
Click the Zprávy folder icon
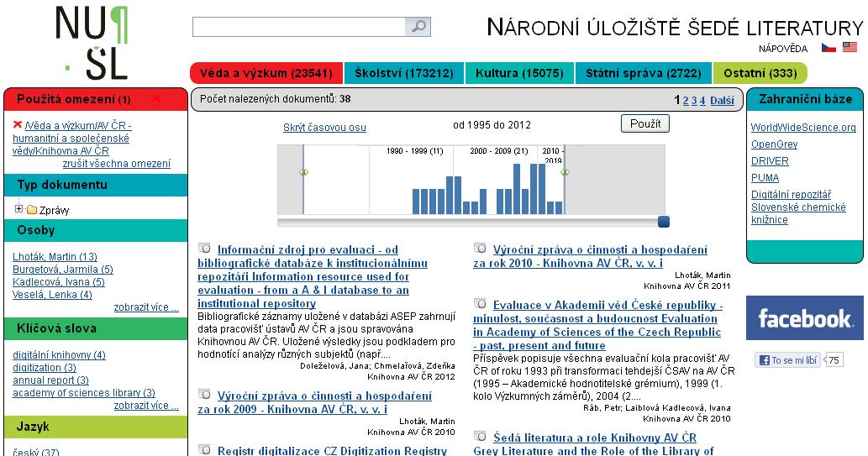(x=32, y=210)
